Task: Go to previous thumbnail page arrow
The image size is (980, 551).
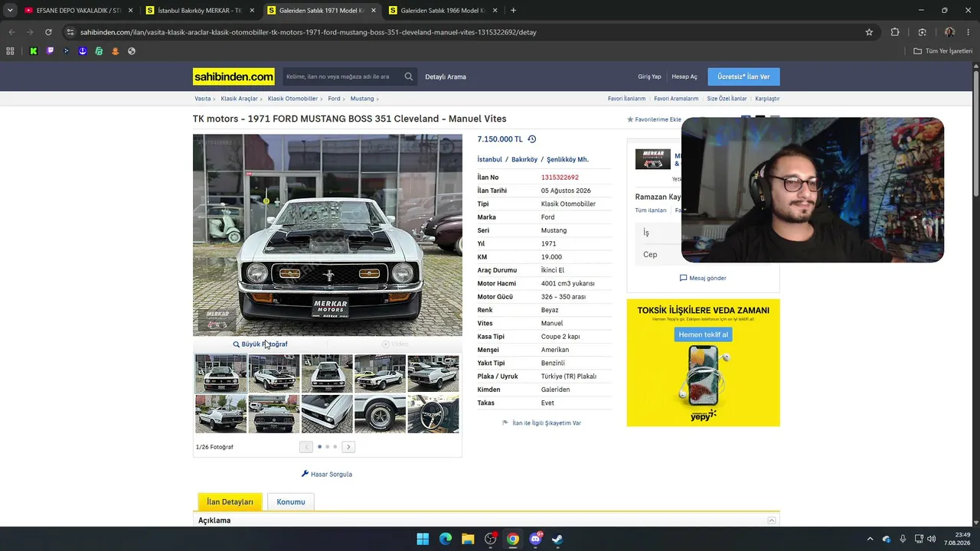Action: click(x=306, y=447)
